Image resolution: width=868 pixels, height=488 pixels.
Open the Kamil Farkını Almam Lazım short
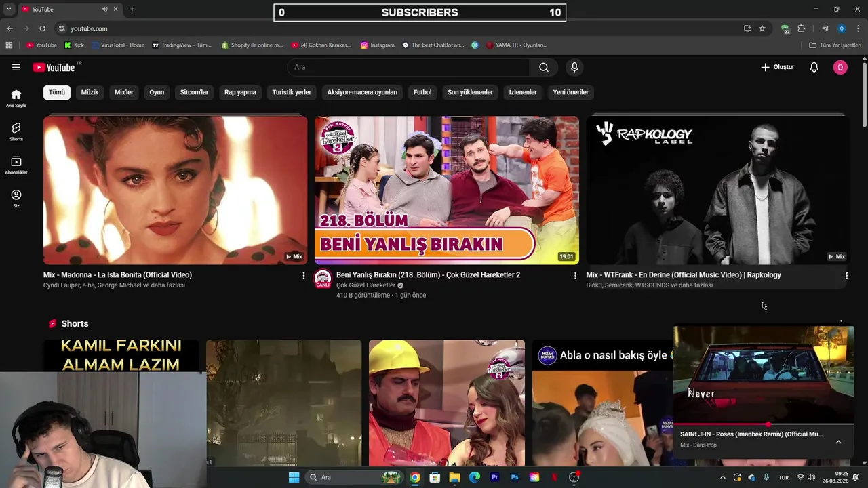pyautogui.click(x=121, y=356)
